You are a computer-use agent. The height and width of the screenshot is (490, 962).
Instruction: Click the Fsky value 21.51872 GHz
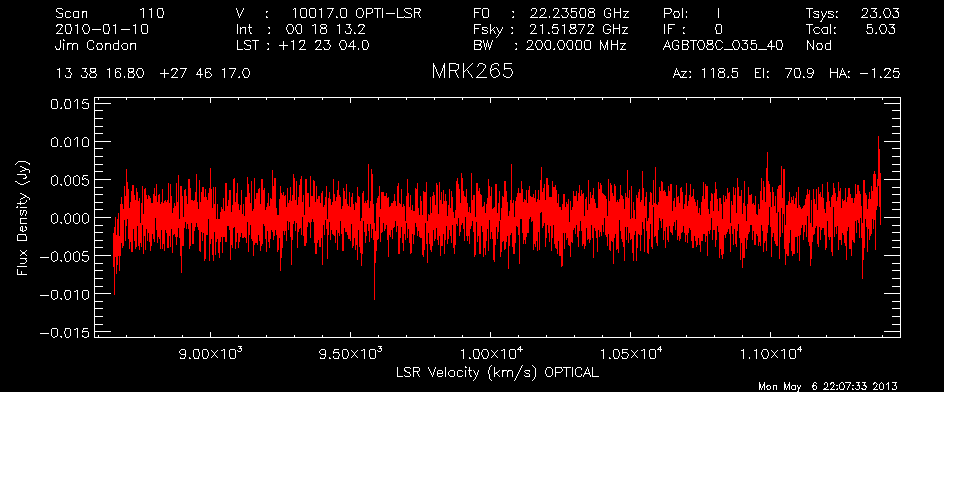[x=579, y=29]
